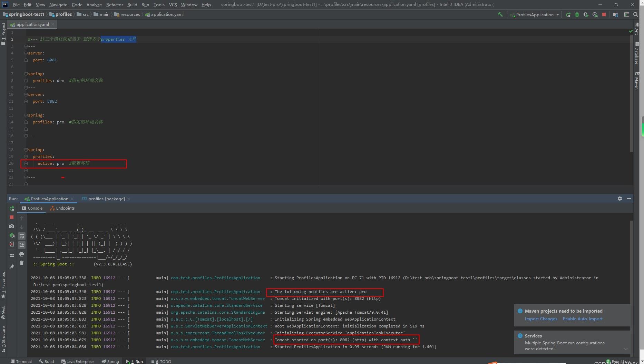Toggle soft-wrap in the console
This screenshot has height=364, width=644.
pyautogui.click(x=22, y=236)
